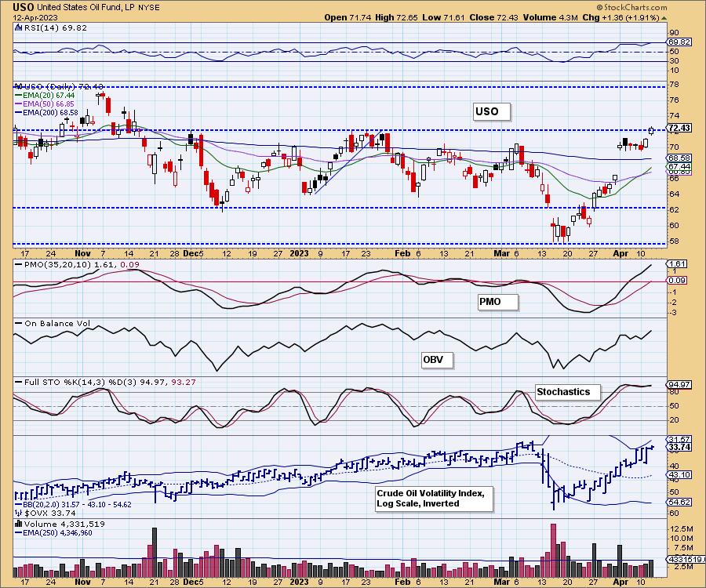Viewport: 706px width, 588px height.
Task: Click the RSI(14) legend marker icon
Action: coord(18,27)
